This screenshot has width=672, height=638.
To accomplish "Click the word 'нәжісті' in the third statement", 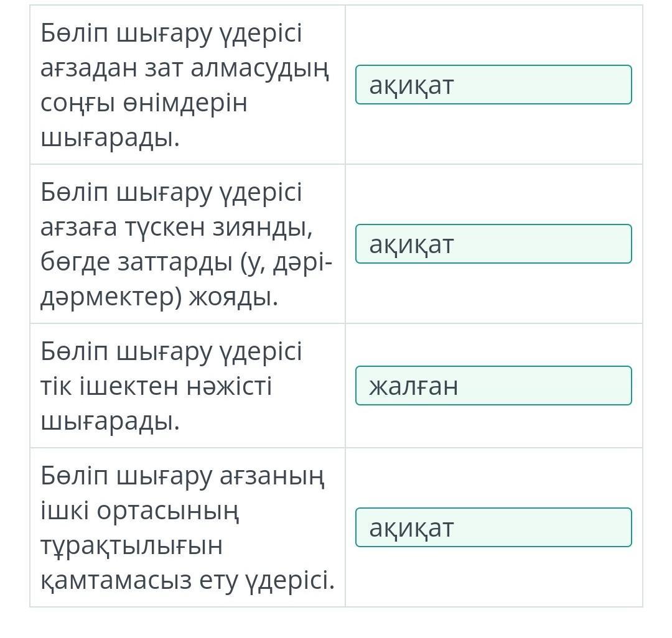I will pyautogui.click(x=229, y=387).
